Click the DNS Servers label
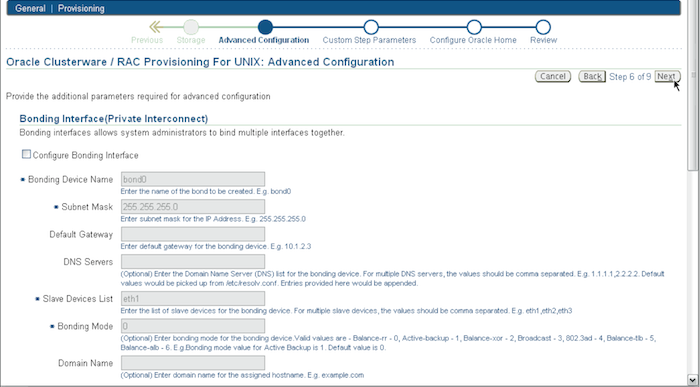700x387 pixels. point(88,262)
